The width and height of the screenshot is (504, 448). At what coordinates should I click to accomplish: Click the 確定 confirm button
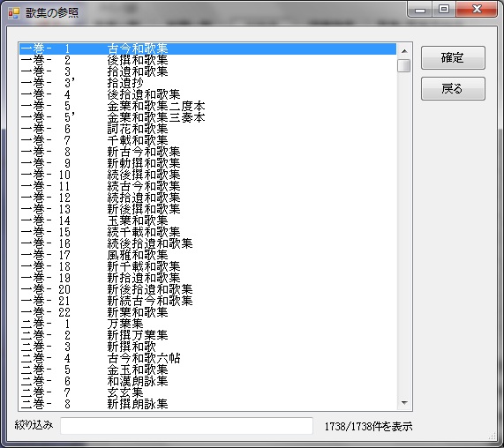pos(453,58)
